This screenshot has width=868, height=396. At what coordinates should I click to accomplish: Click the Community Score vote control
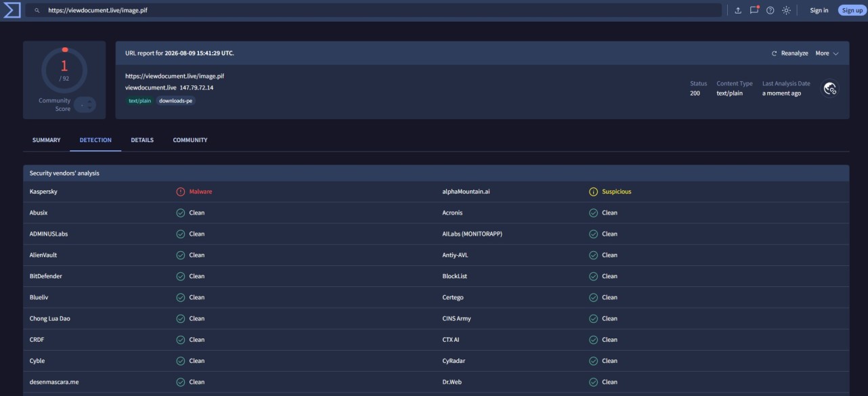point(85,105)
